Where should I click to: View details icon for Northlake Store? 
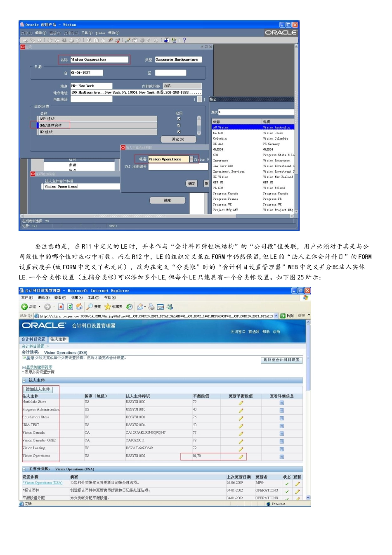click(x=282, y=403)
